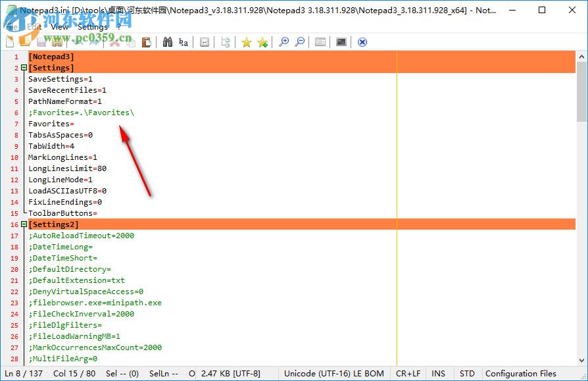Image resolution: width=588 pixels, height=381 pixels.
Task: Click line number 20 in the margin
Action: tap(14, 269)
